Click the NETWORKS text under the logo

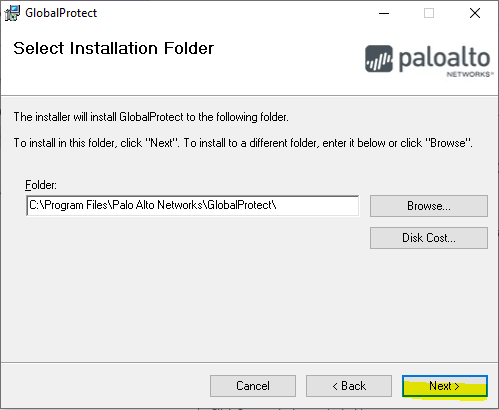point(469,74)
